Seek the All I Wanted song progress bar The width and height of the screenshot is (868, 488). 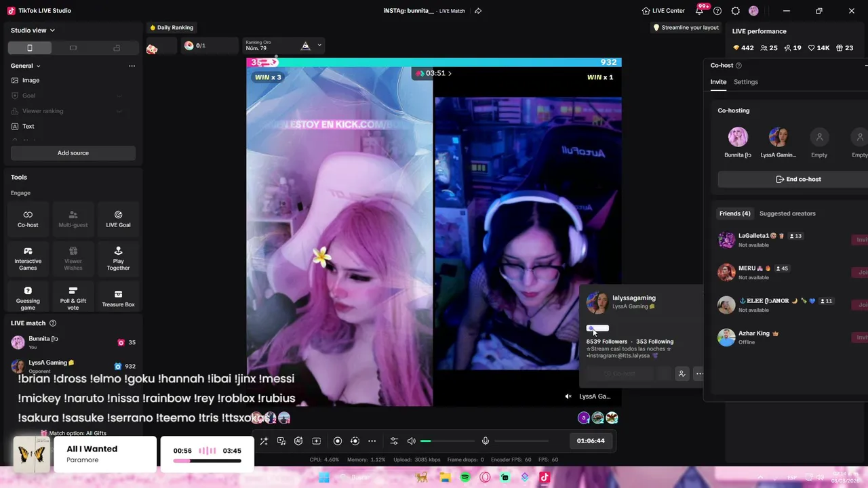[207, 461]
